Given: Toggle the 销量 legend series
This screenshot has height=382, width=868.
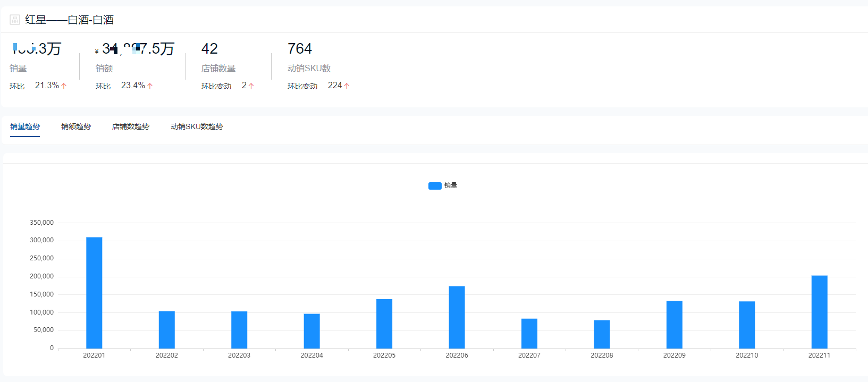Looking at the screenshot, I should [x=443, y=185].
